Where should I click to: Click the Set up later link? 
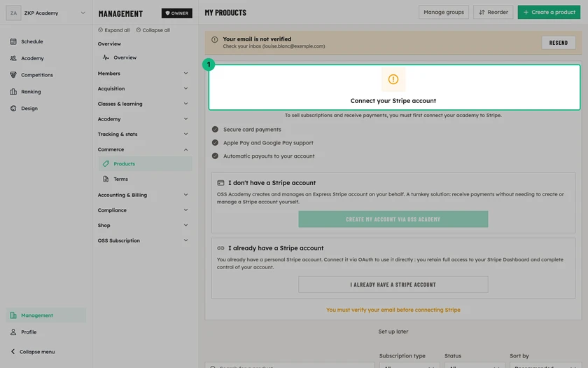393,332
